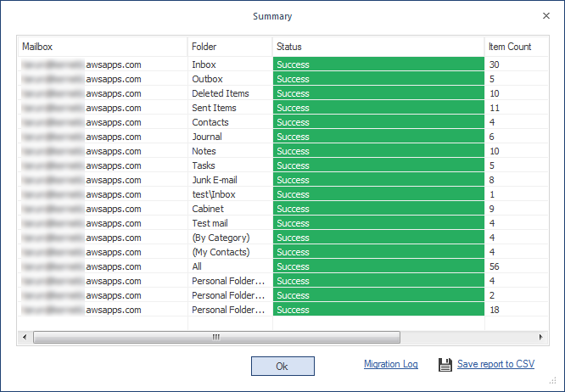565x392 pixels.
Task: Select the Deleted Items folder row
Action: (220, 93)
